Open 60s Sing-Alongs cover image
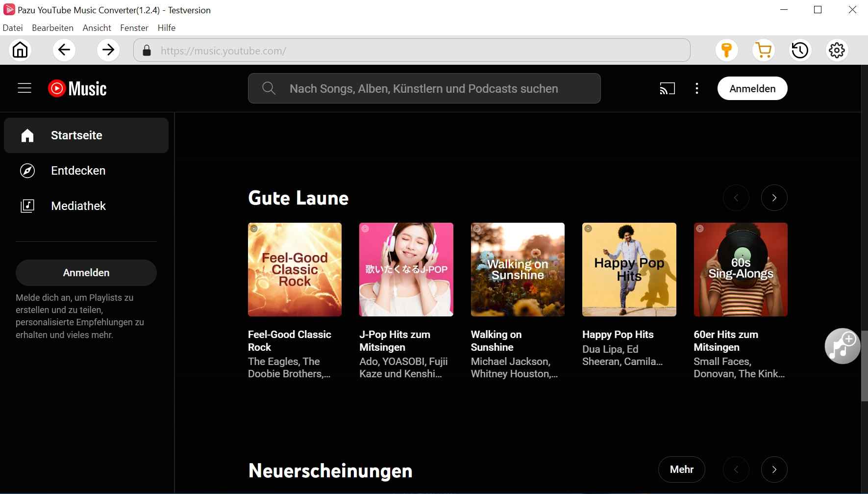Screen dimensions: 868x494 click(x=741, y=269)
